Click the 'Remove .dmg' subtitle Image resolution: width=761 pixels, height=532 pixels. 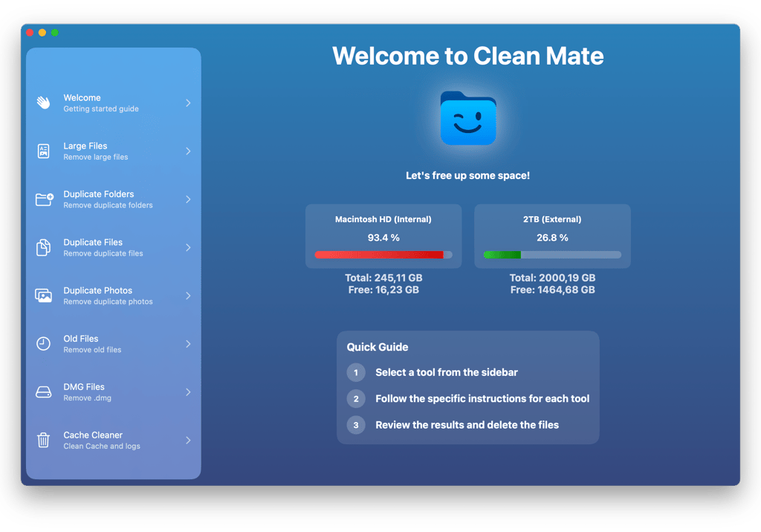88,398
